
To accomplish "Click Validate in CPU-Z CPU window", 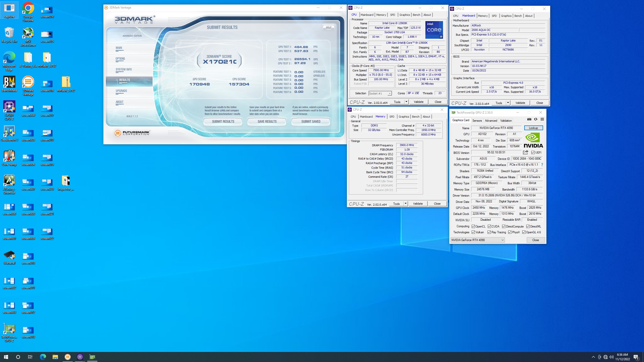I will [418, 102].
